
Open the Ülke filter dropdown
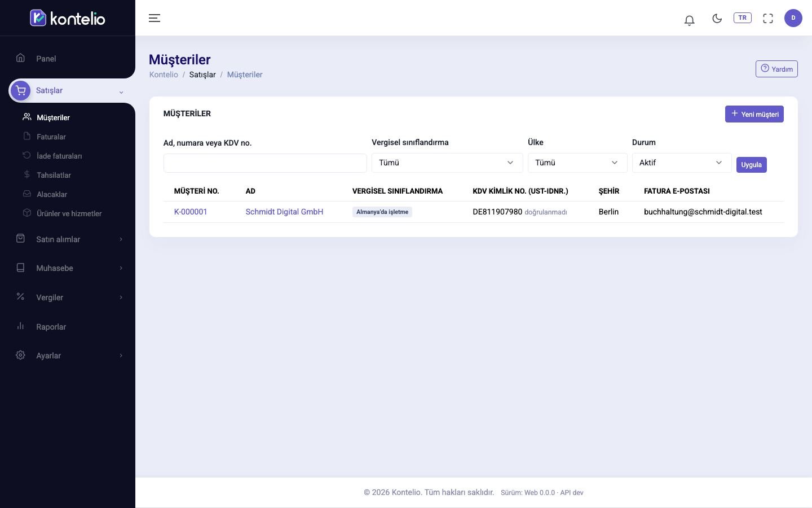coord(577,163)
